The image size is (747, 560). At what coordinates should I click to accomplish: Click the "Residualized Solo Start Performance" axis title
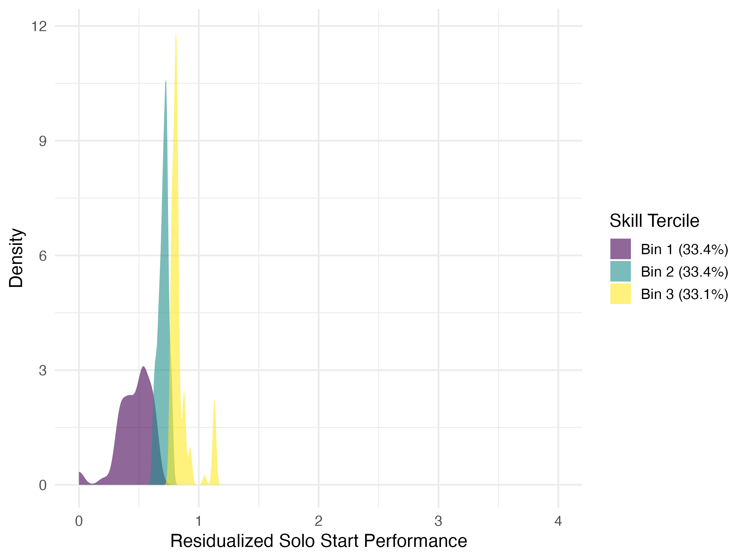tap(318, 541)
